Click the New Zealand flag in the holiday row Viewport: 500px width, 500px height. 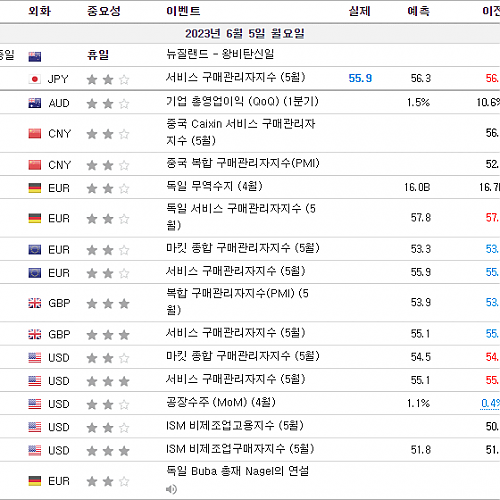click(x=35, y=57)
